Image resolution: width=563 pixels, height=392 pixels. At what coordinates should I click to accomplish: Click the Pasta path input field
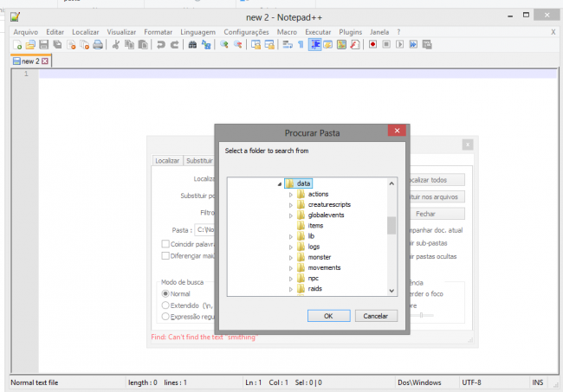point(204,230)
